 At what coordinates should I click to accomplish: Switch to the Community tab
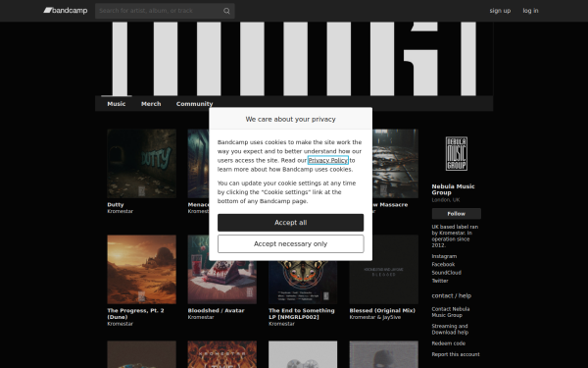click(x=194, y=104)
